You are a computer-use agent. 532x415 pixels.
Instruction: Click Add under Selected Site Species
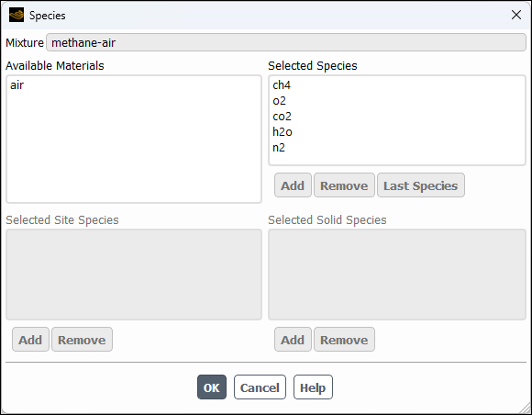30,340
